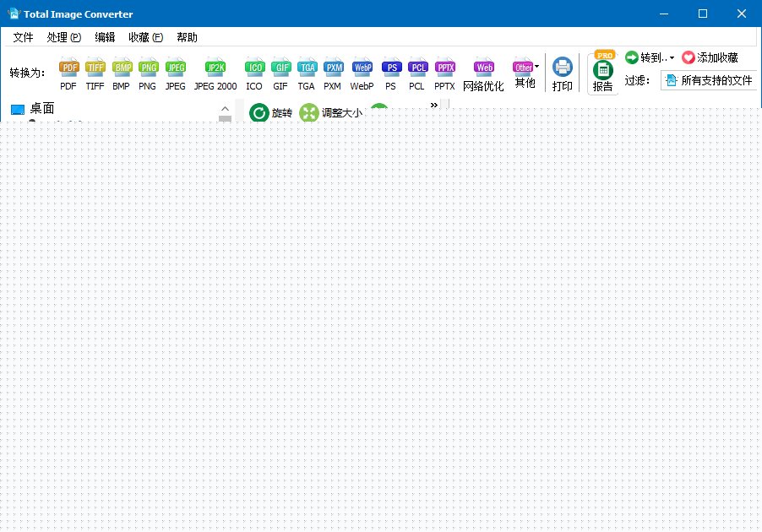The width and height of the screenshot is (762, 532).
Task: Click the 调整大小 resize button
Action: coord(330,112)
